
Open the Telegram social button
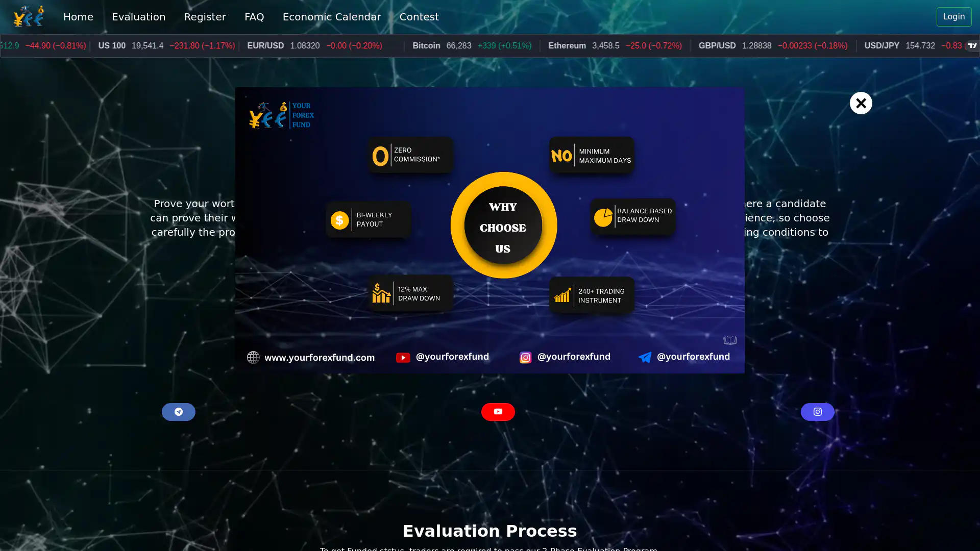coord(178,412)
